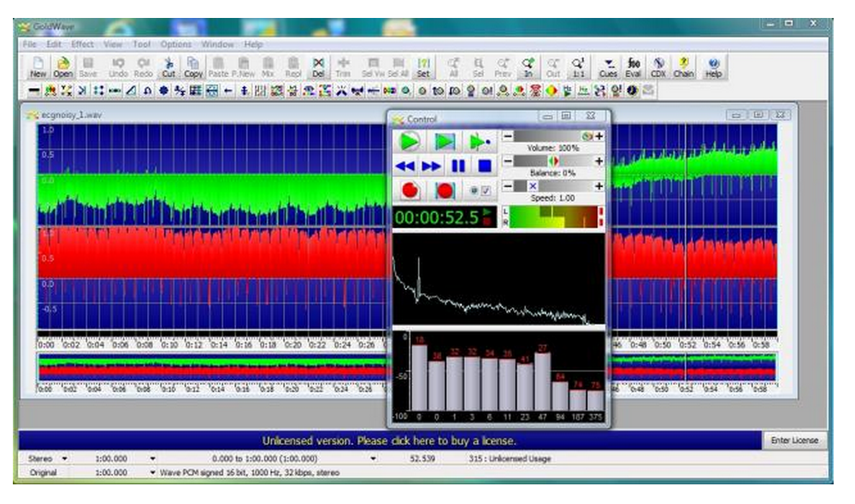Open a file with the Open icon
The width and height of the screenshot is (855, 504).
[62, 67]
